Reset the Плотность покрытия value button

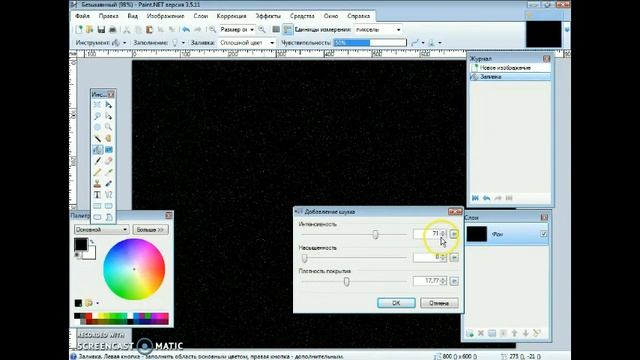(454, 281)
